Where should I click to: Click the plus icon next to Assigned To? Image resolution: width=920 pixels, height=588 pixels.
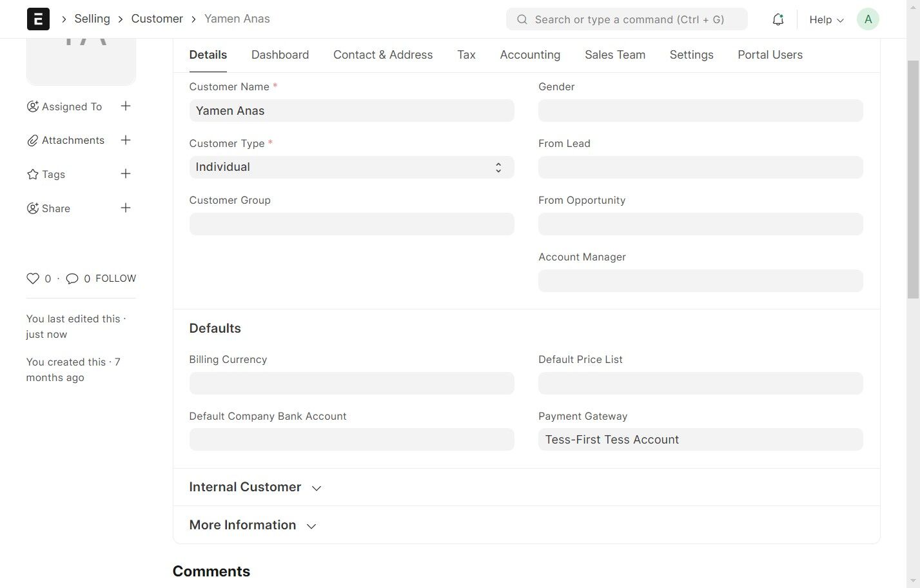pos(126,106)
